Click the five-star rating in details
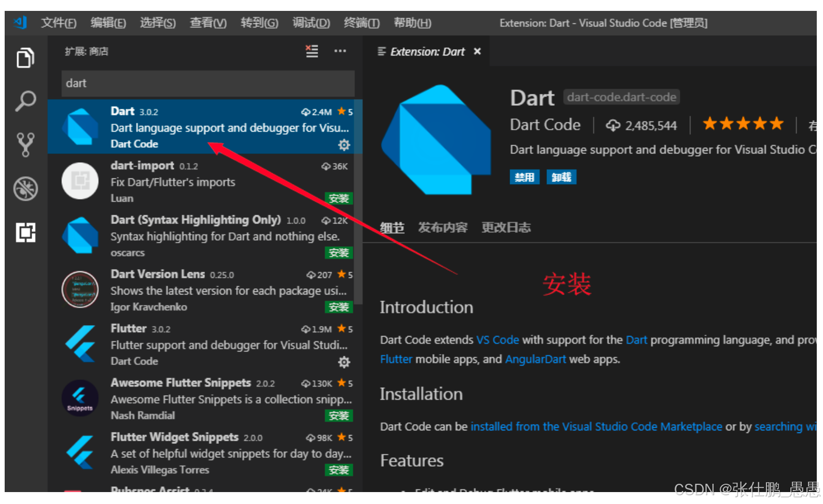 tap(743, 124)
